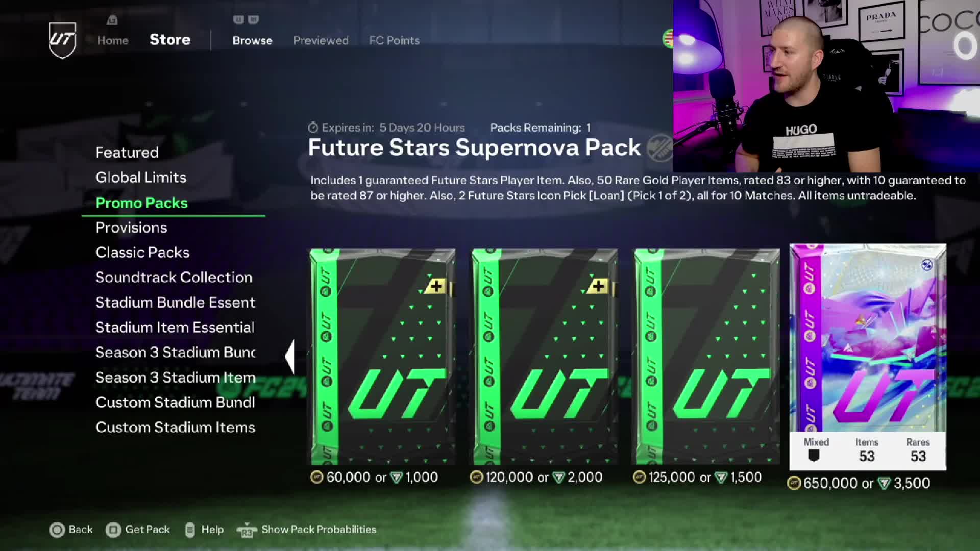Select Global Limits in the sidebar
This screenshot has width=980, height=551.
coord(141,177)
